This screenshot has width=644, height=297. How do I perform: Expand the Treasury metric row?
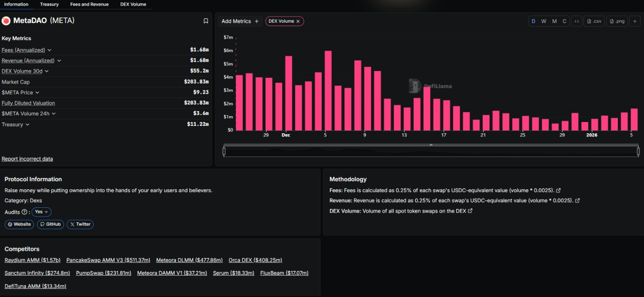click(27, 125)
